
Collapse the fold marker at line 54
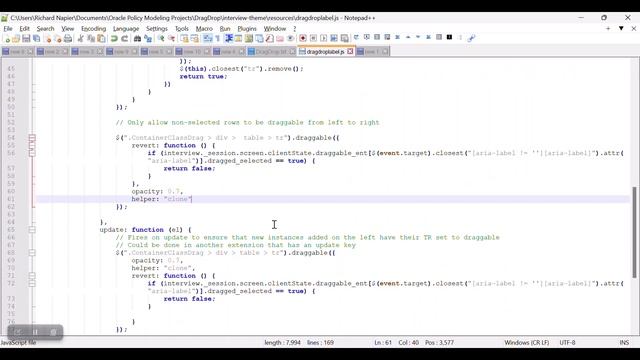pos(32,138)
